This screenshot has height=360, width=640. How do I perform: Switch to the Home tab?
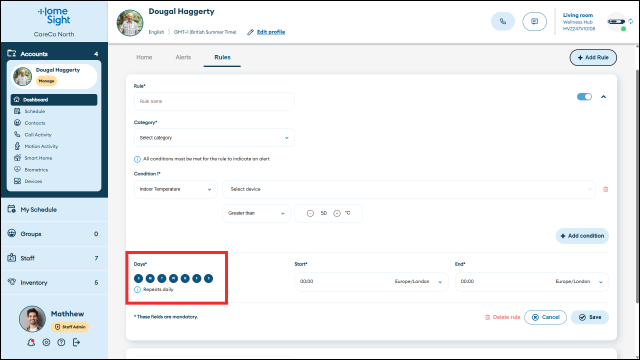tap(144, 57)
